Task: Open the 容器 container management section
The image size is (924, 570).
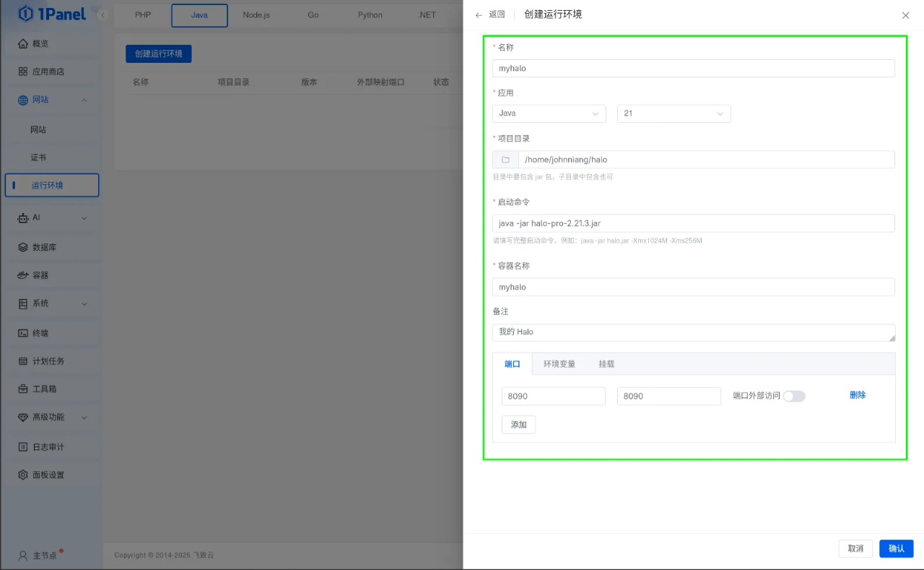Action: (42, 275)
